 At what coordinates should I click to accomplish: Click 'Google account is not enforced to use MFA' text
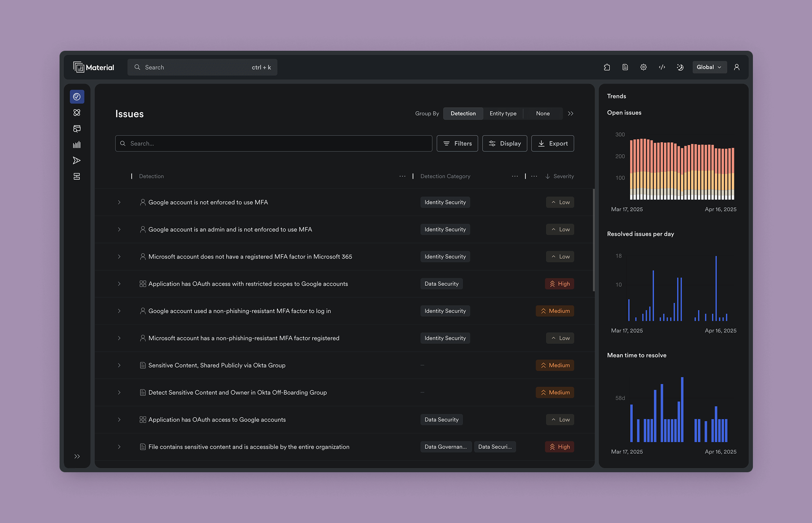(208, 202)
